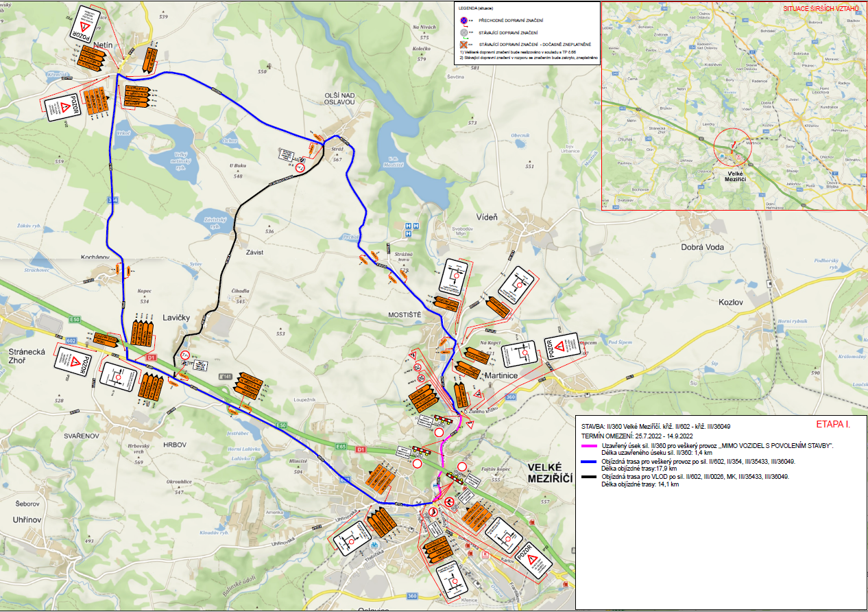Click the 360 road shield beside Martinice

pos(509,397)
